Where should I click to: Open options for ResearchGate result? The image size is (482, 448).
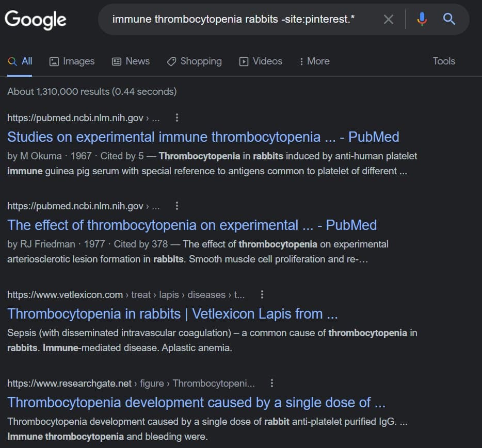[272, 384]
